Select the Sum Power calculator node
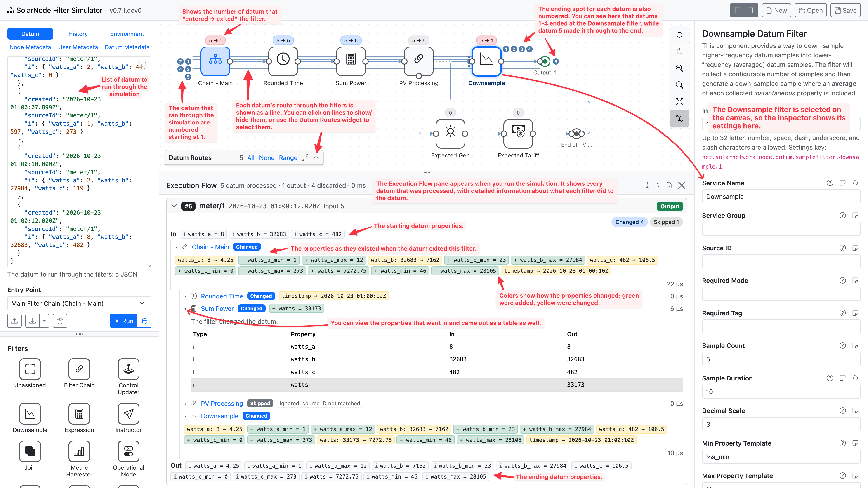868x488 pixels. [x=351, y=61]
